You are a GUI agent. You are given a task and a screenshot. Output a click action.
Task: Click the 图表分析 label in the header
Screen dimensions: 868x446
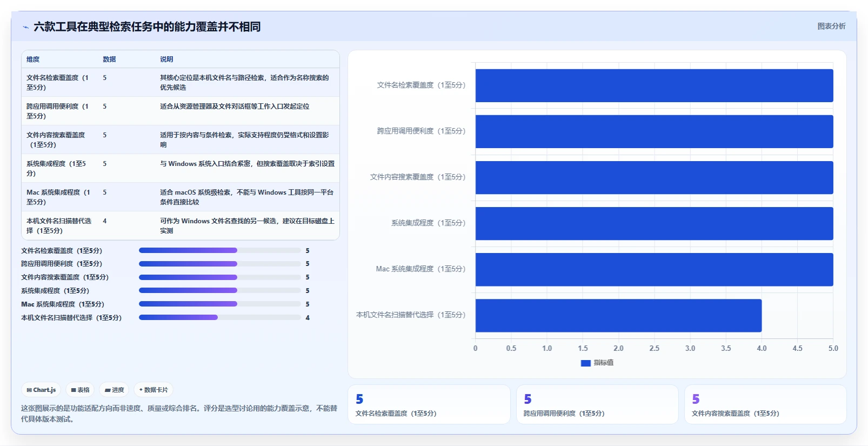click(x=831, y=26)
